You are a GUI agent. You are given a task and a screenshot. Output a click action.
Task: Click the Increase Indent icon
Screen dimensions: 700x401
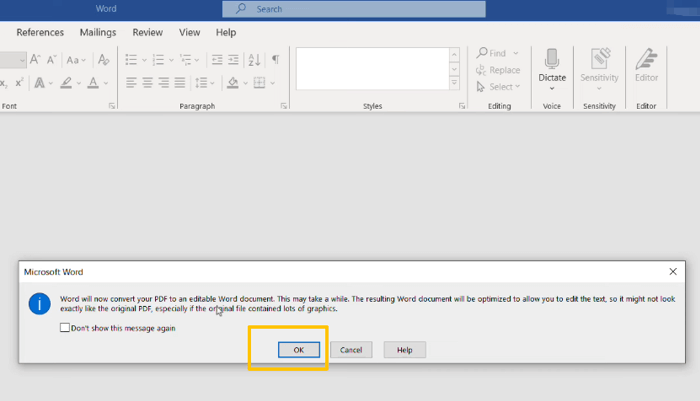click(x=233, y=59)
